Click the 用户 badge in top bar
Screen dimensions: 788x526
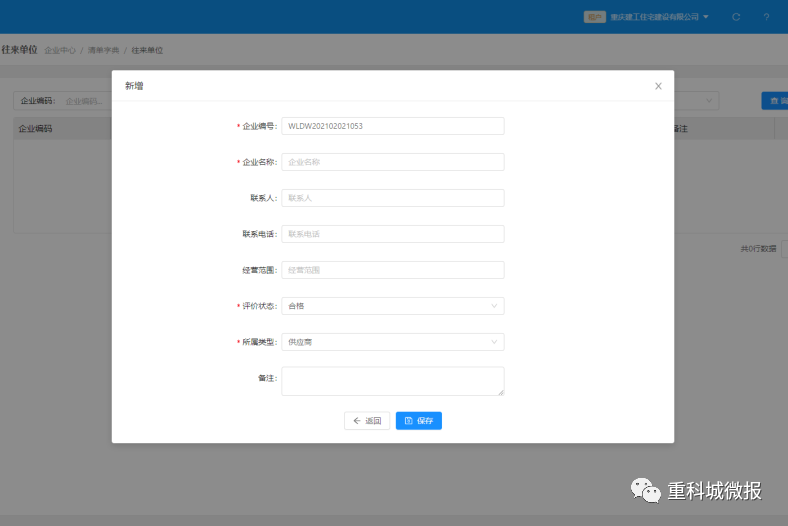point(595,17)
